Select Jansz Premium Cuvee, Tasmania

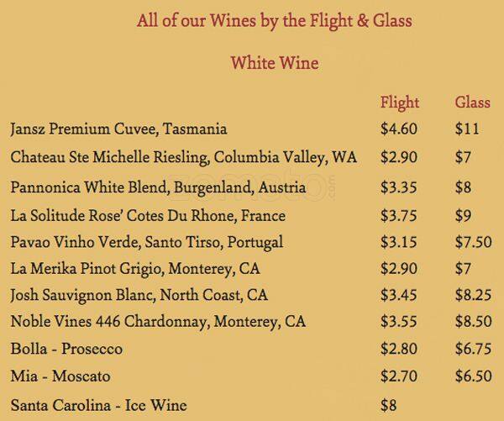[118, 130]
